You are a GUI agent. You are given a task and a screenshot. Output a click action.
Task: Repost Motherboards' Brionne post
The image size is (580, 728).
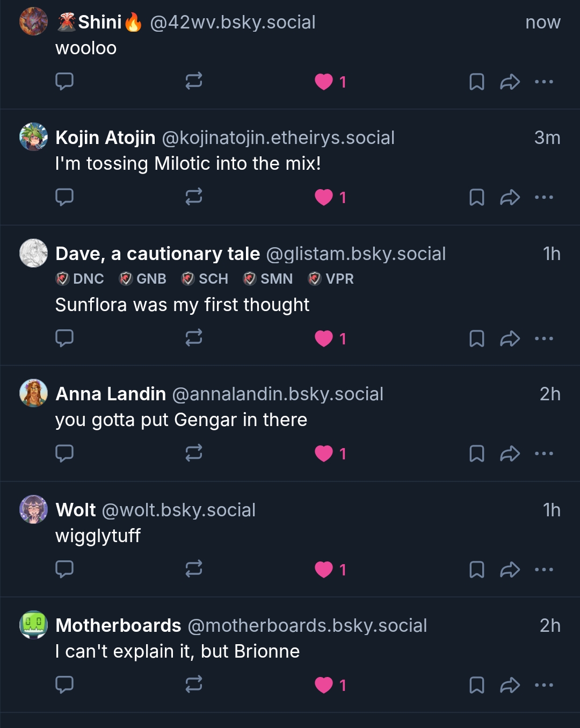pos(194,684)
